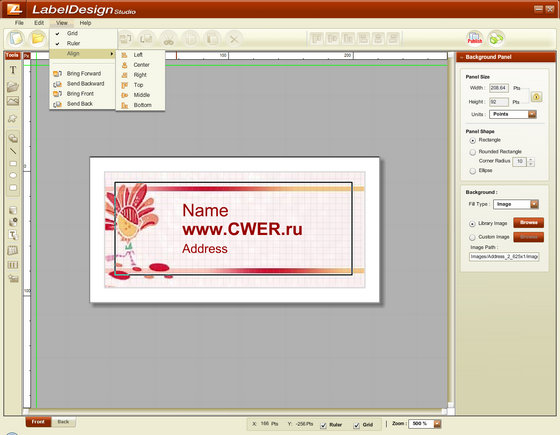Image resolution: width=560 pixels, height=435 pixels.
Task: Click the scissors cut icon
Action: point(168,39)
